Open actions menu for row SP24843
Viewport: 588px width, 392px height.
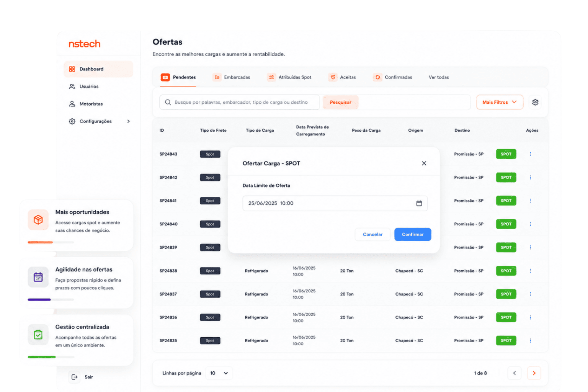click(x=530, y=154)
